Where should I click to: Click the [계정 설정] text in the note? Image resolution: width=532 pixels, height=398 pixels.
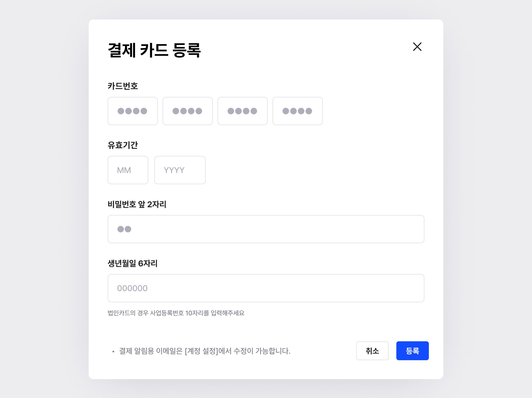click(201, 351)
